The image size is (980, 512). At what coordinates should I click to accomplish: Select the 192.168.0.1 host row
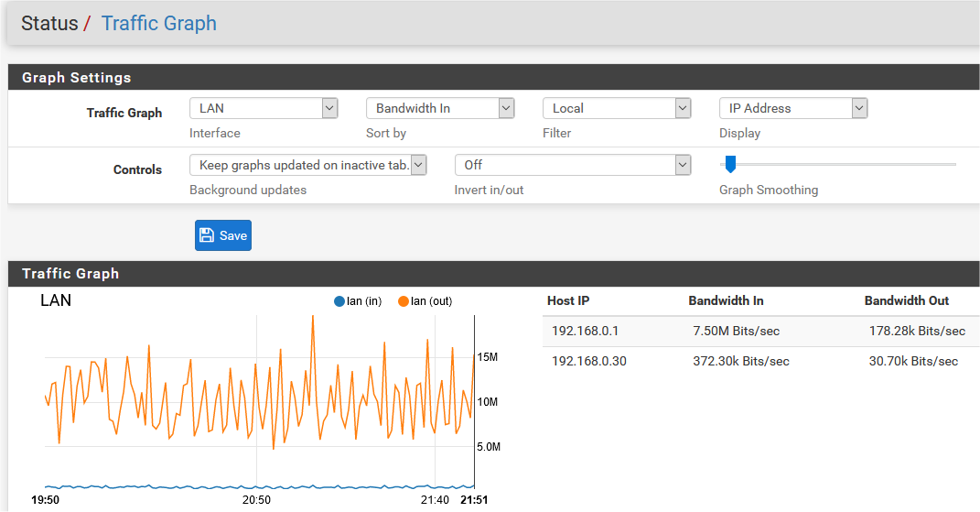(x=761, y=332)
